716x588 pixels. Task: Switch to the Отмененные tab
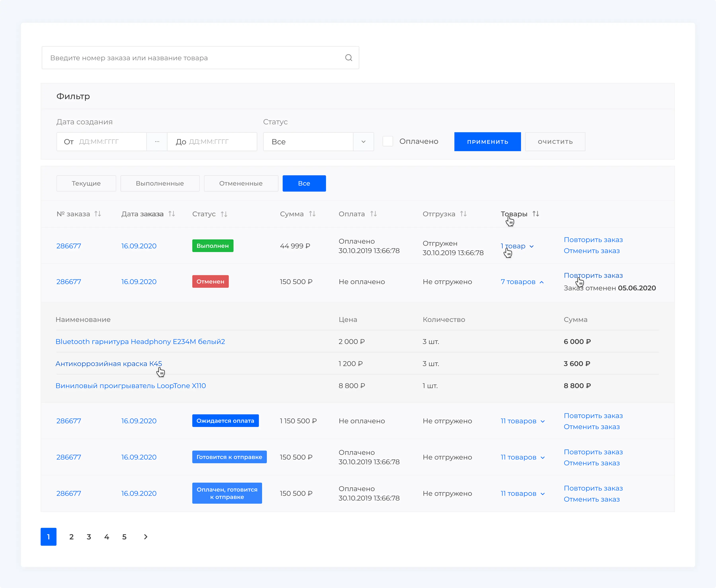[241, 183]
